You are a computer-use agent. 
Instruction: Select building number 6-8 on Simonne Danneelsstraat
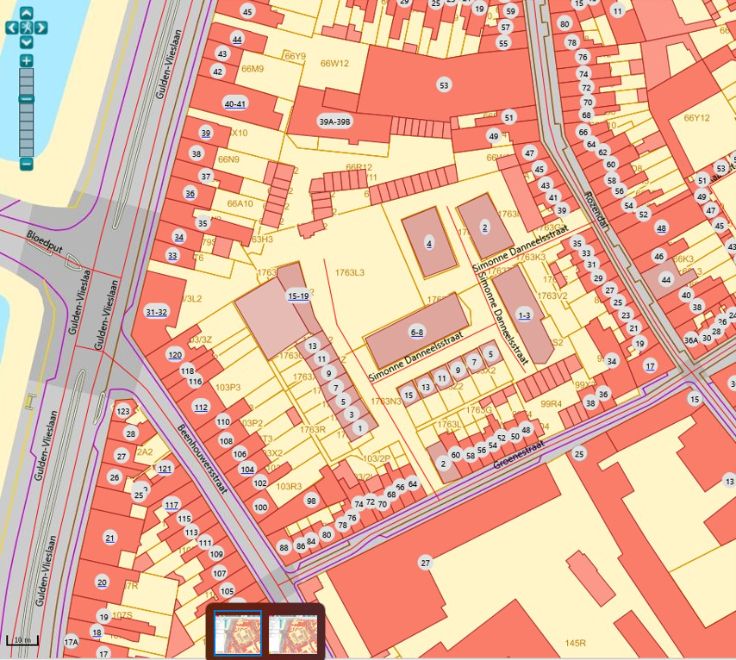coord(417,332)
